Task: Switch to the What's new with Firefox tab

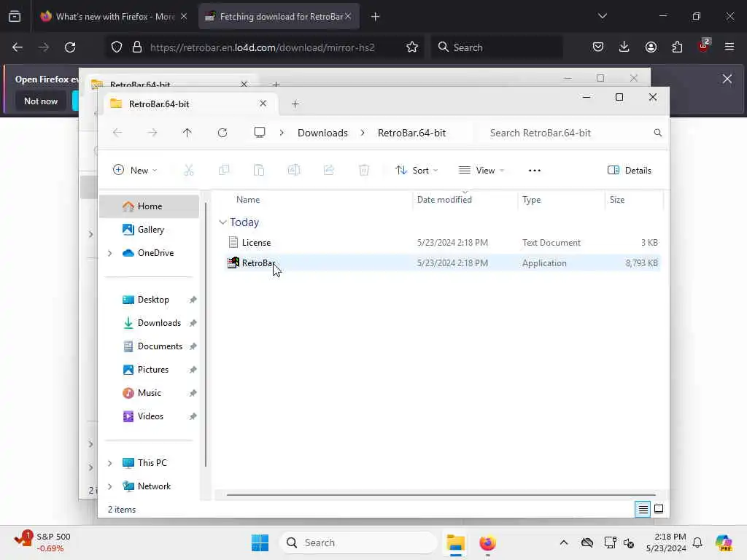Action: click(x=112, y=16)
